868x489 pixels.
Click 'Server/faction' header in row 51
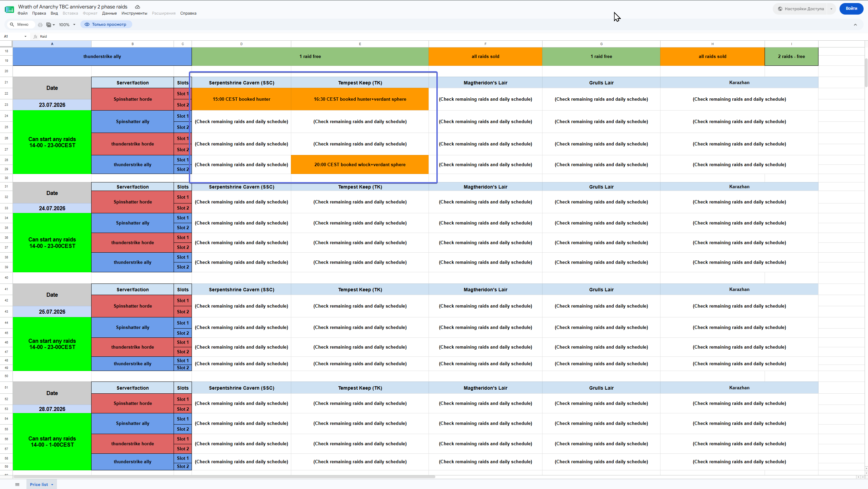tap(133, 388)
